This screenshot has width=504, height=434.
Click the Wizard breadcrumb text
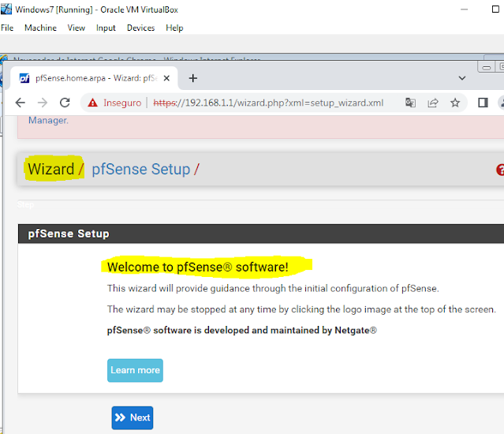click(51, 169)
